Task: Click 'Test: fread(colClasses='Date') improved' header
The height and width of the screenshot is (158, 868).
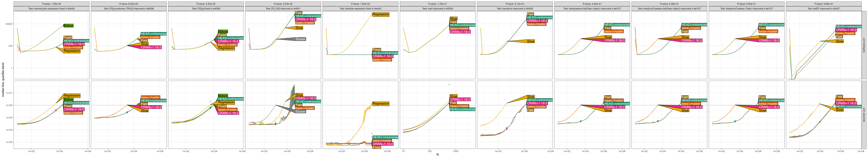Action: 746,9
